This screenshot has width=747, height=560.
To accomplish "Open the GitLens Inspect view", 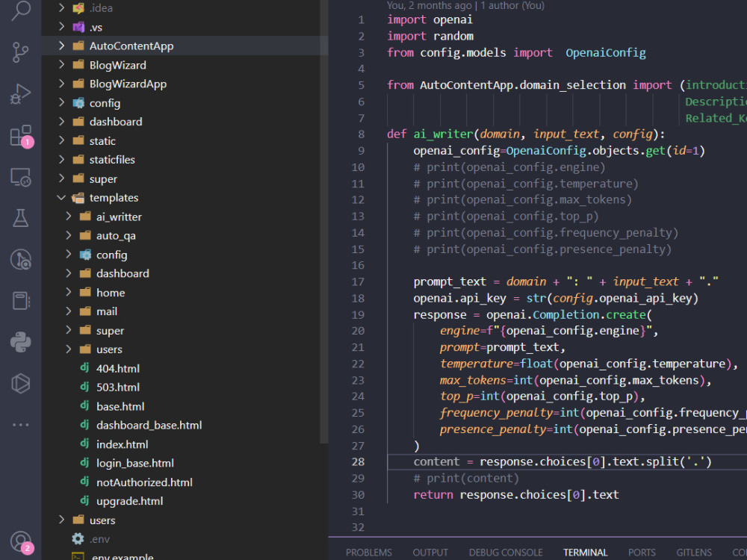I will click(x=20, y=260).
